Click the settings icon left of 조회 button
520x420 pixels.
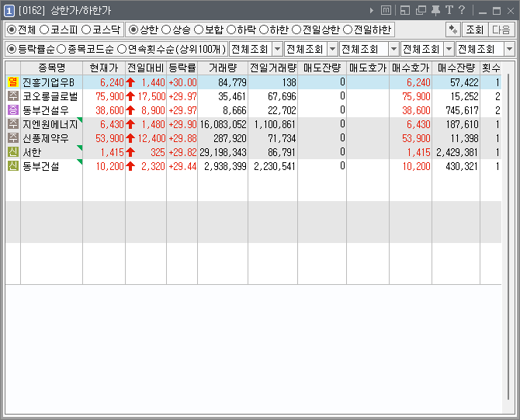[x=452, y=30]
